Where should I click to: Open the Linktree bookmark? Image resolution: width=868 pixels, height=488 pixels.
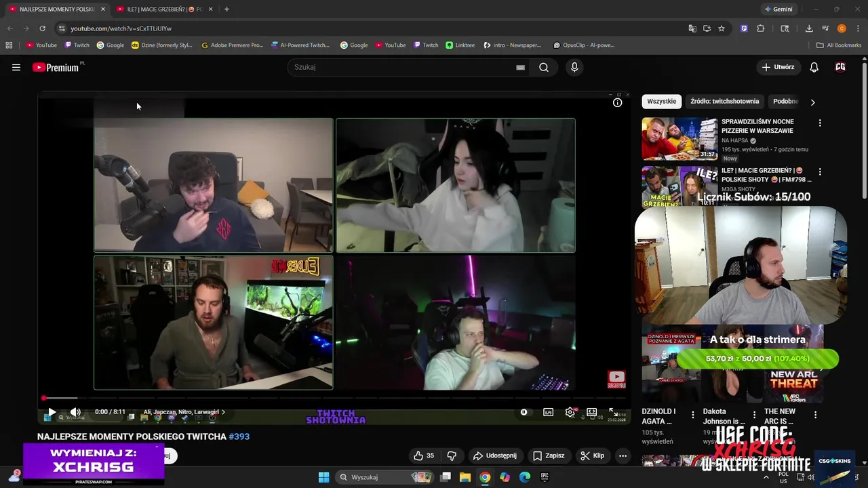click(x=460, y=45)
